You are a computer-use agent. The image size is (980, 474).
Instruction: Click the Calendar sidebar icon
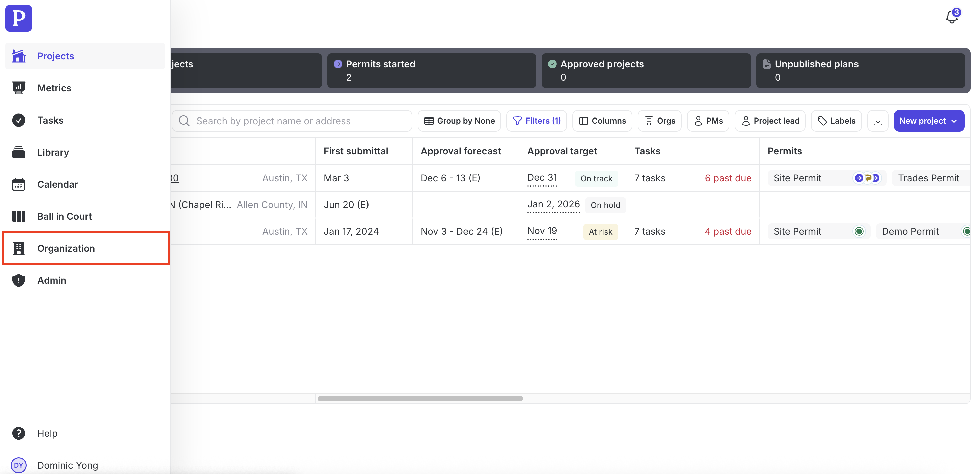point(19,184)
